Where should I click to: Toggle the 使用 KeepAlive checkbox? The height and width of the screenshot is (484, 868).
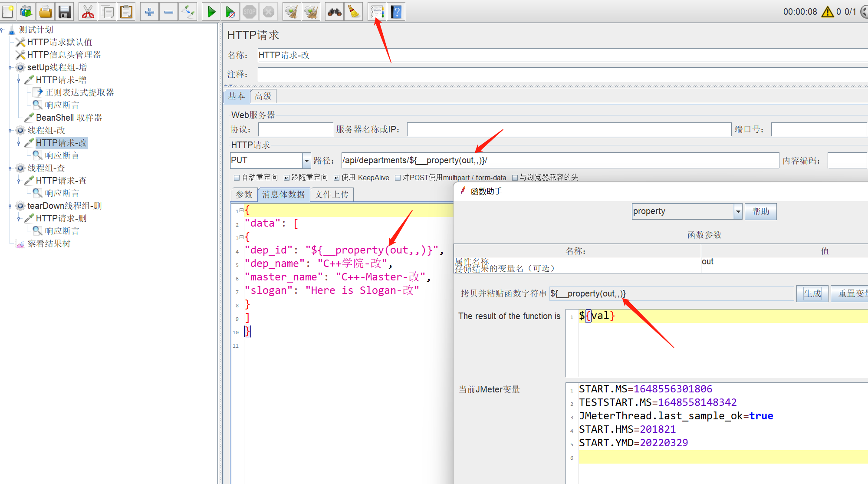tap(336, 178)
